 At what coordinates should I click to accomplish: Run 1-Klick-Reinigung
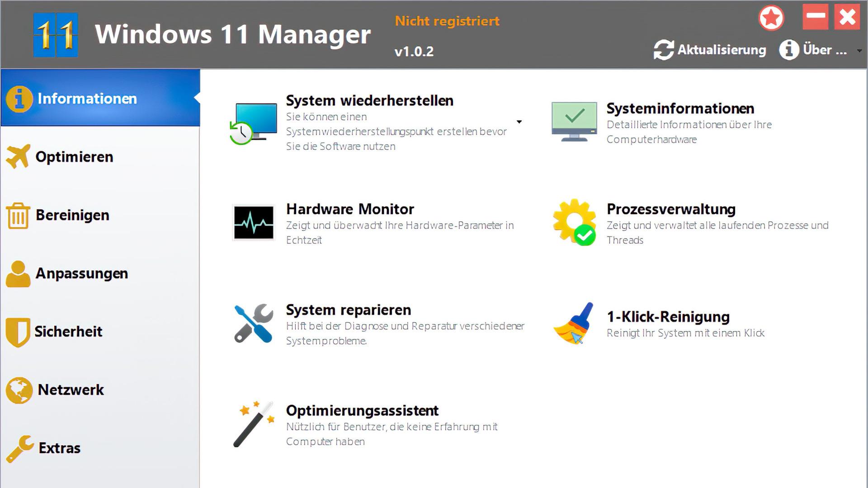[668, 317]
